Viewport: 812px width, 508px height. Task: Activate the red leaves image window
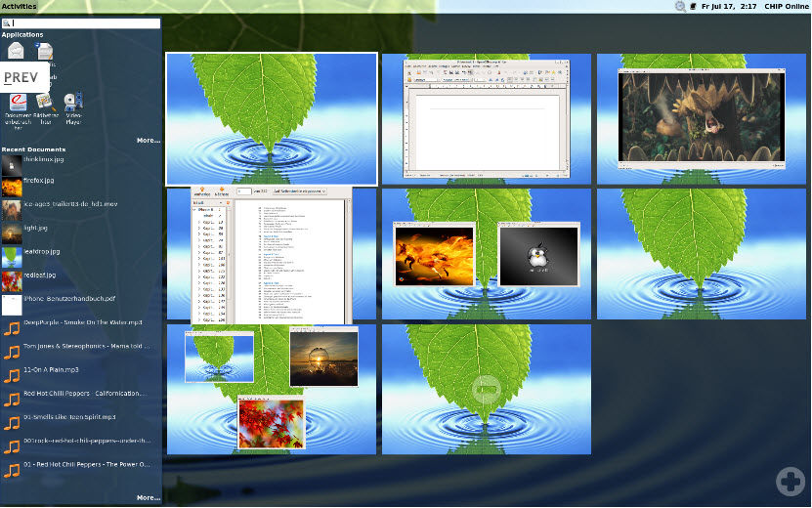point(272,423)
